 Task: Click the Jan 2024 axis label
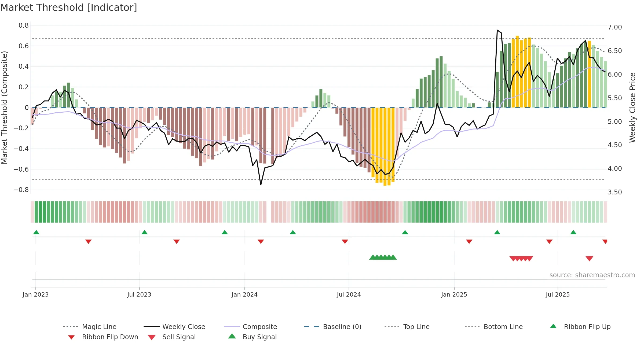245,294
